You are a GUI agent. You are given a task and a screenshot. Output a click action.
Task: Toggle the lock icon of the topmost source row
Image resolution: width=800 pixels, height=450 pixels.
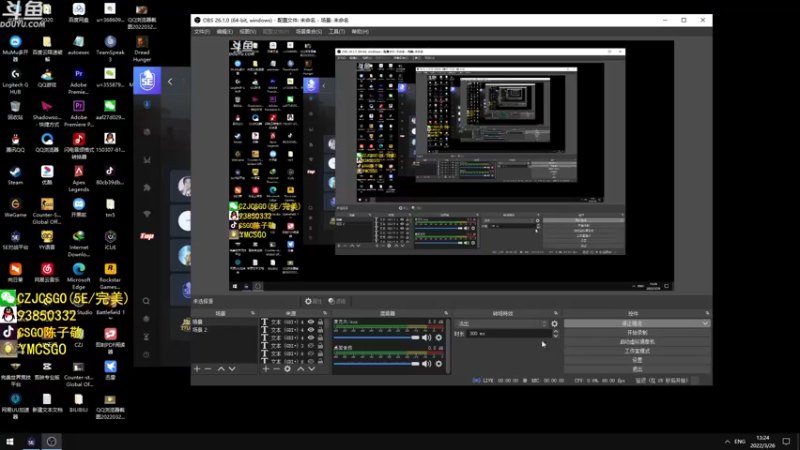click(320, 322)
